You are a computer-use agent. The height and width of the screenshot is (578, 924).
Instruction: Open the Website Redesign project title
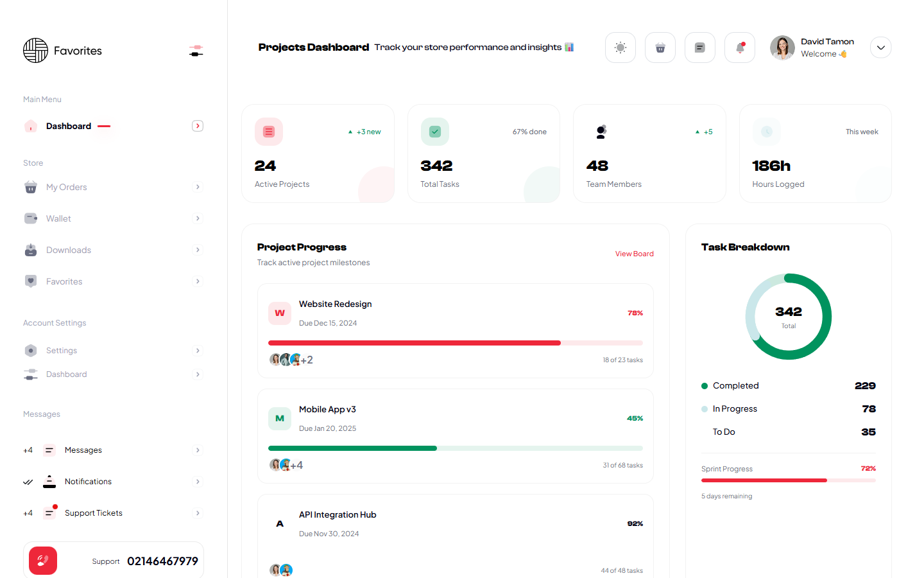[x=335, y=304]
